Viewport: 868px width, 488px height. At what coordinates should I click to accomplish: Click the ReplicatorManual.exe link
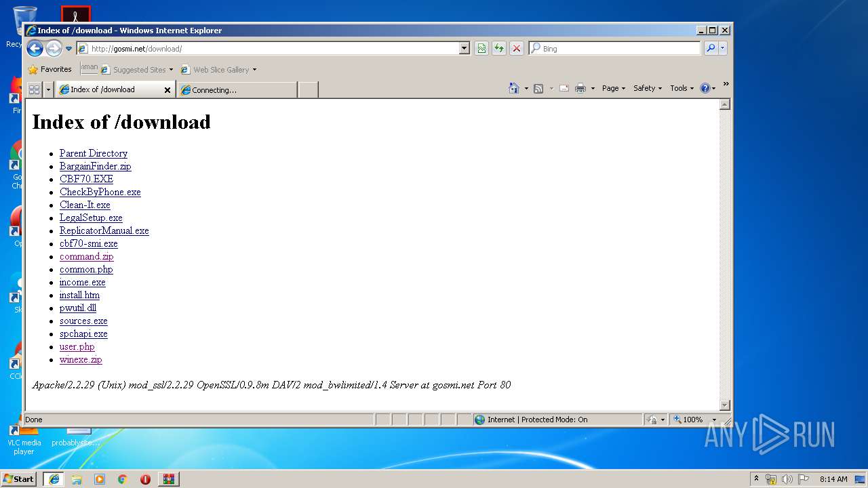click(x=104, y=230)
